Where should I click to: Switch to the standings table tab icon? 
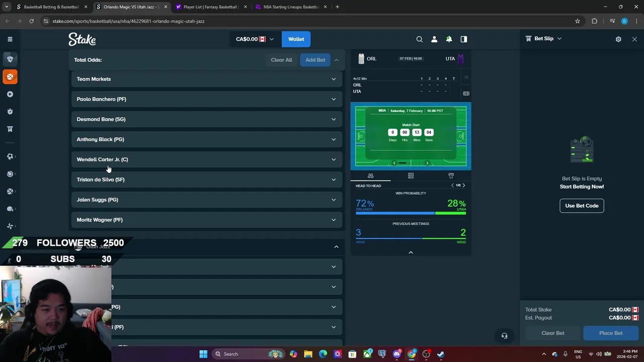[x=411, y=175]
